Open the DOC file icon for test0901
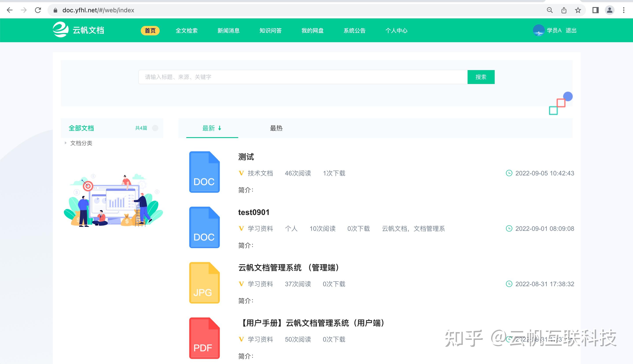The image size is (633, 364). [204, 227]
